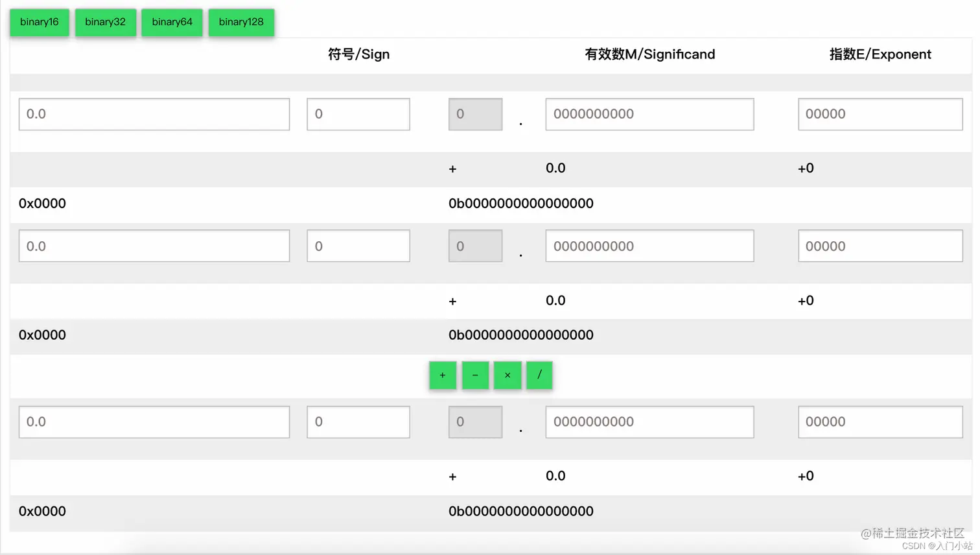The height and width of the screenshot is (555, 980).
Task: Click the result row's decoded significand 0.0
Action: [555, 476]
